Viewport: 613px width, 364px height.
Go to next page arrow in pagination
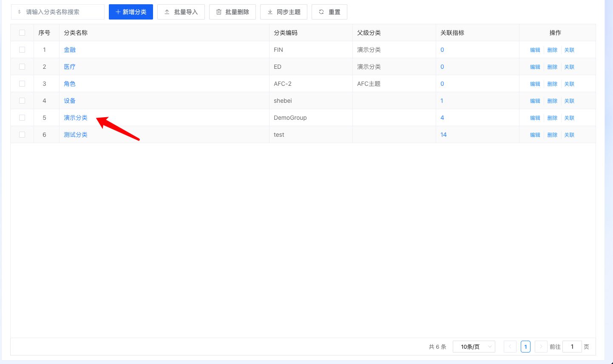point(541,347)
